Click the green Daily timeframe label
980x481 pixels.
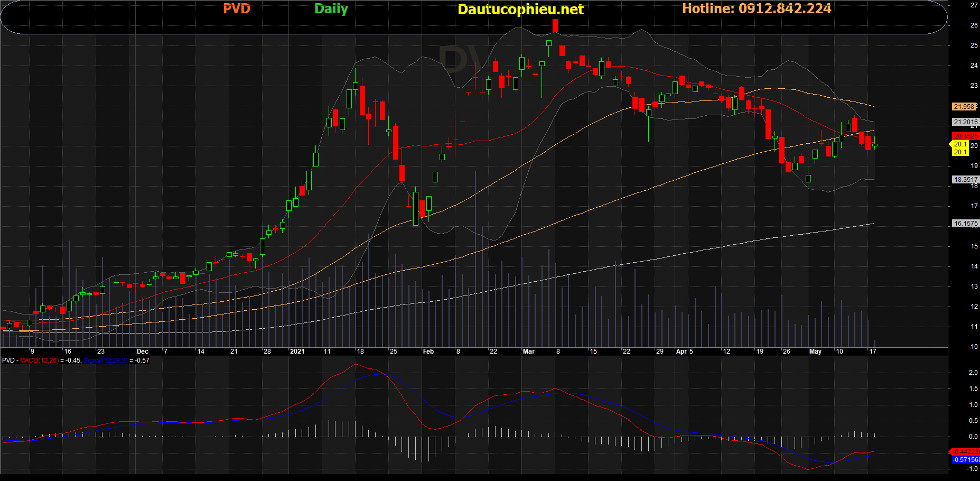click(331, 9)
